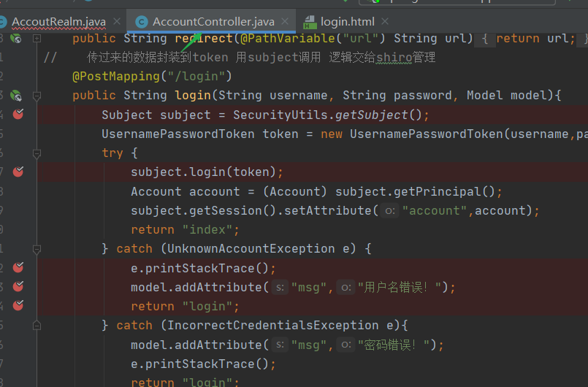Screen dimensions: 588x387
Task: Toggle breakpoint on SecurityUtils.getSubject line
Action: click(18, 114)
